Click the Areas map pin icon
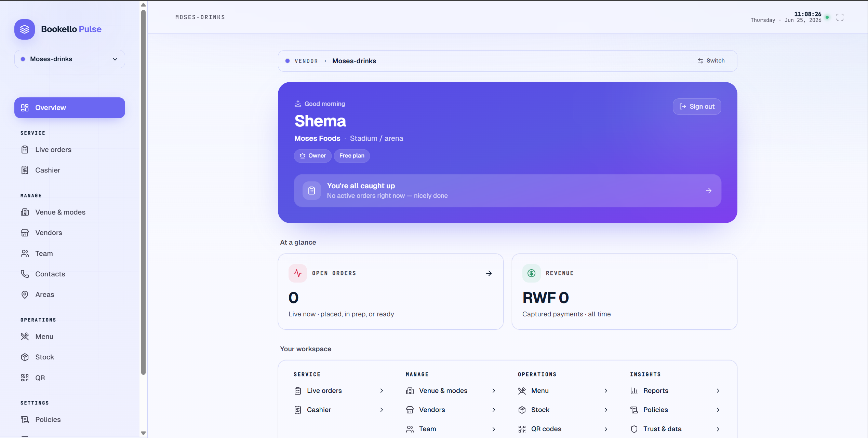 [x=25, y=295]
